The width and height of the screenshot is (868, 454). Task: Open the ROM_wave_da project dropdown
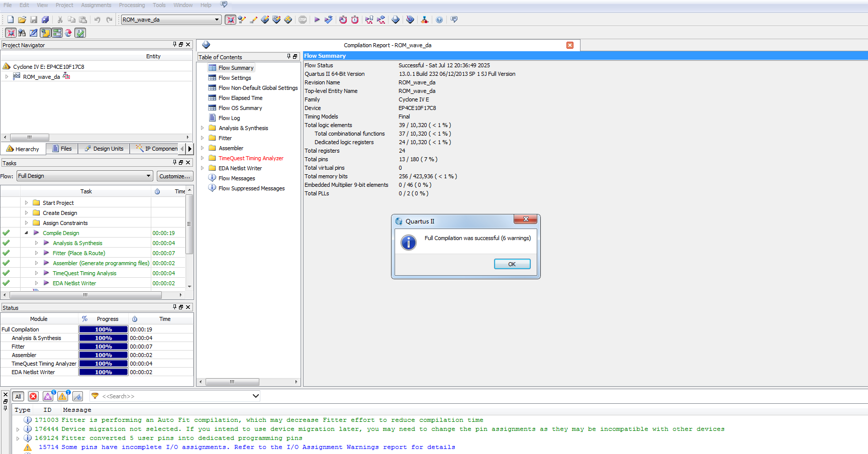(217, 20)
